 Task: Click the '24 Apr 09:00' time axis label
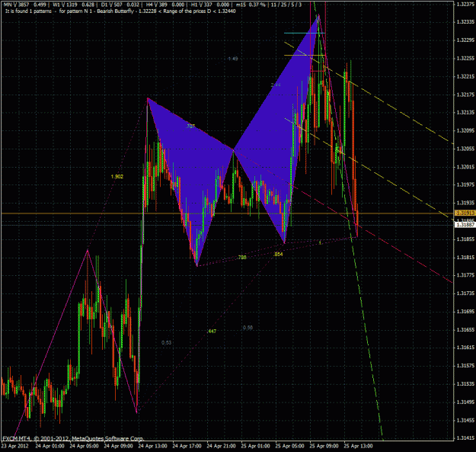click(118, 446)
